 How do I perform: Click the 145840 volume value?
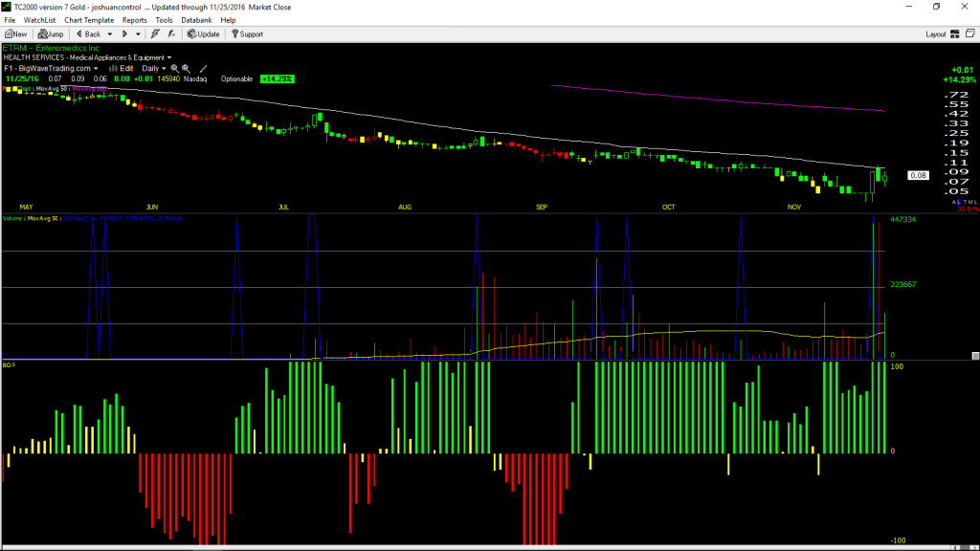pyautogui.click(x=168, y=79)
